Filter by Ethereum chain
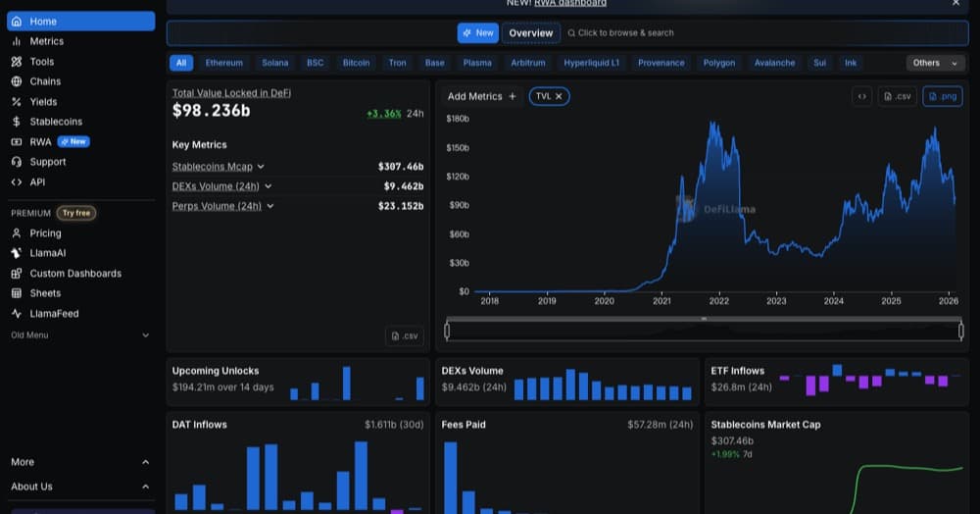This screenshot has width=980, height=514. [x=223, y=63]
